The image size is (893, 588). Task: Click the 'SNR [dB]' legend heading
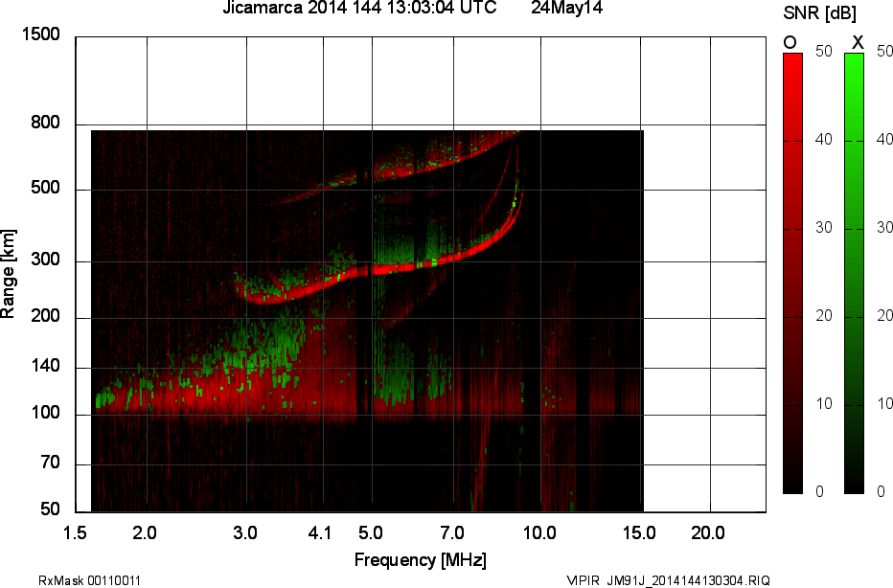[819, 13]
